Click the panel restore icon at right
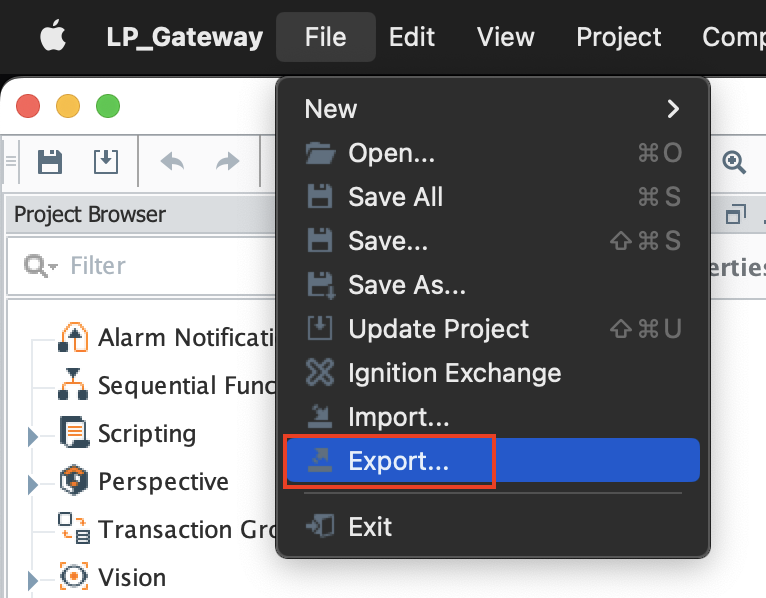766x598 pixels. coord(736,214)
